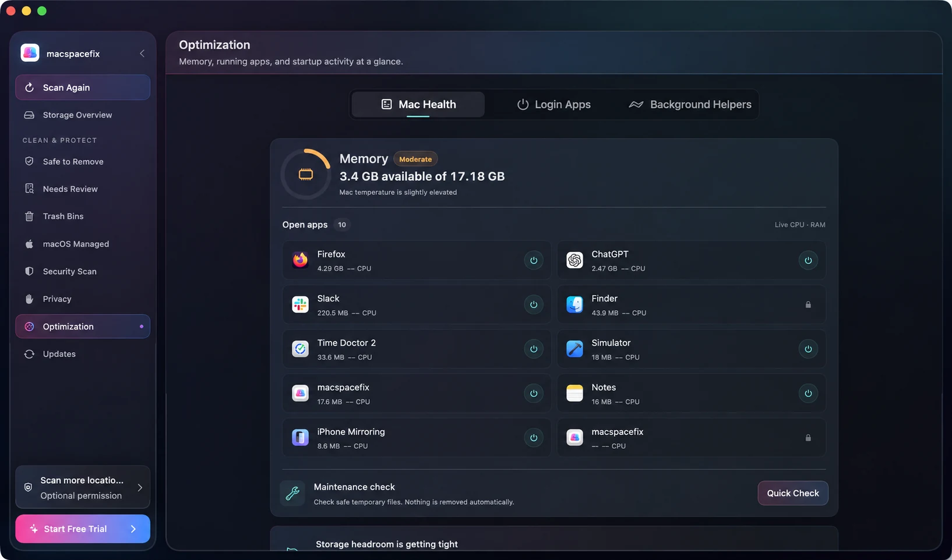Open the macOS Managed section

coord(83,244)
